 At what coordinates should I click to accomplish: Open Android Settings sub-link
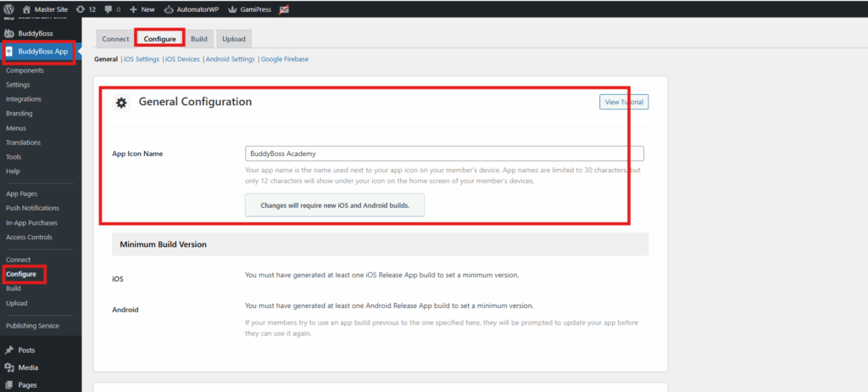tap(231, 59)
